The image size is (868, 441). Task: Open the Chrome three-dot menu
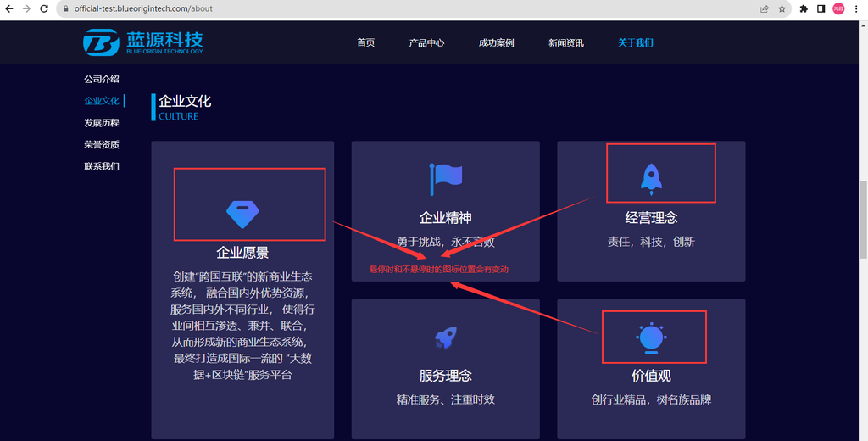(x=856, y=8)
